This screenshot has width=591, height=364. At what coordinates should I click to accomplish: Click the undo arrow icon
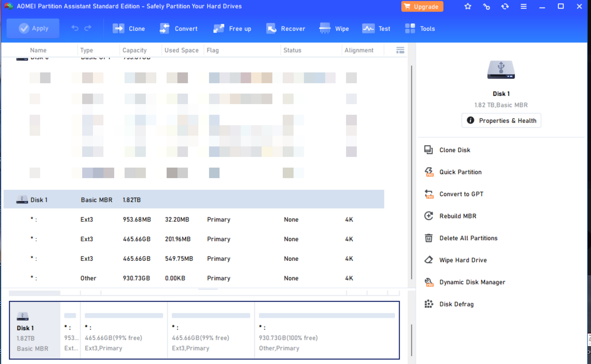pyautogui.click(x=75, y=28)
